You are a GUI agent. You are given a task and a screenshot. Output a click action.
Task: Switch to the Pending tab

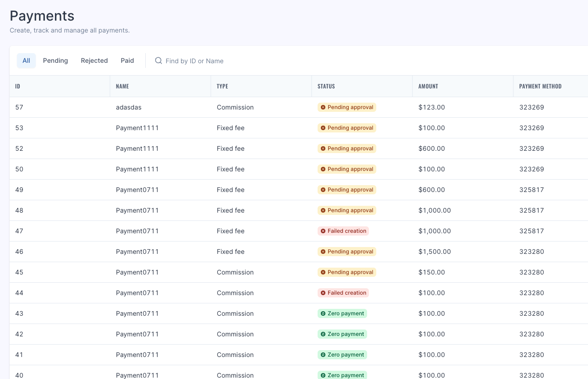click(x=55, y=60)
